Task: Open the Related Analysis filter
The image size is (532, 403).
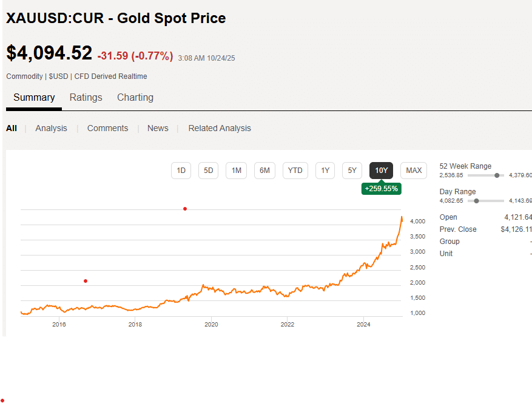Action: point(219,128)
